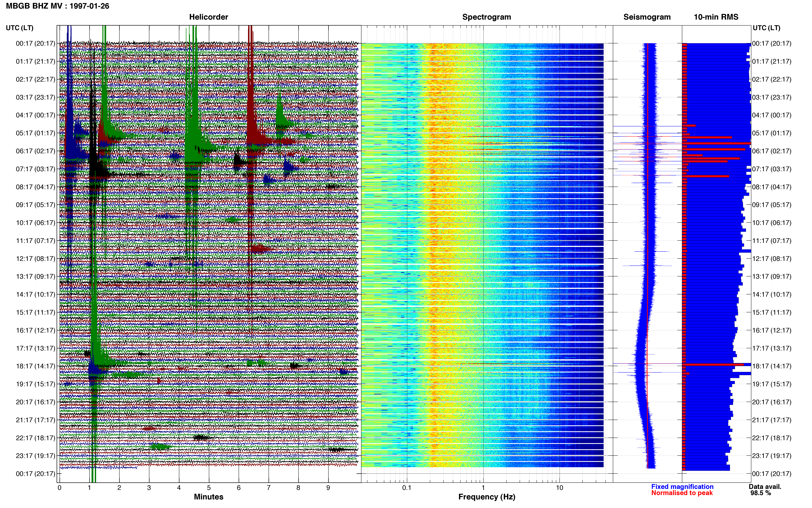The height and width of the screenshot is (508, 812).
Task: Click the right 'UTC (LT)' axis label
Action: click(766, 28)
